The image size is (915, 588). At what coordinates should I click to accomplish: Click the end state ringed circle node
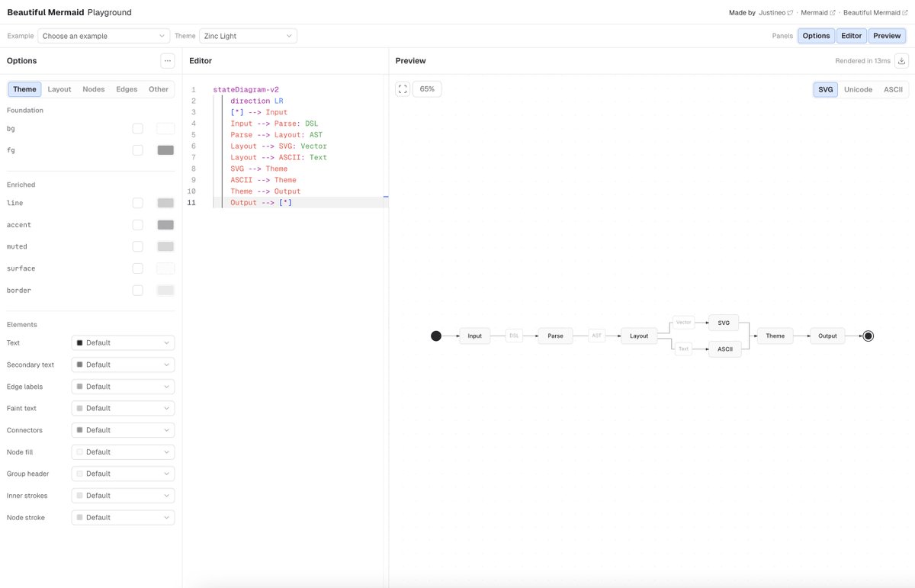click(x=868, y=336)
